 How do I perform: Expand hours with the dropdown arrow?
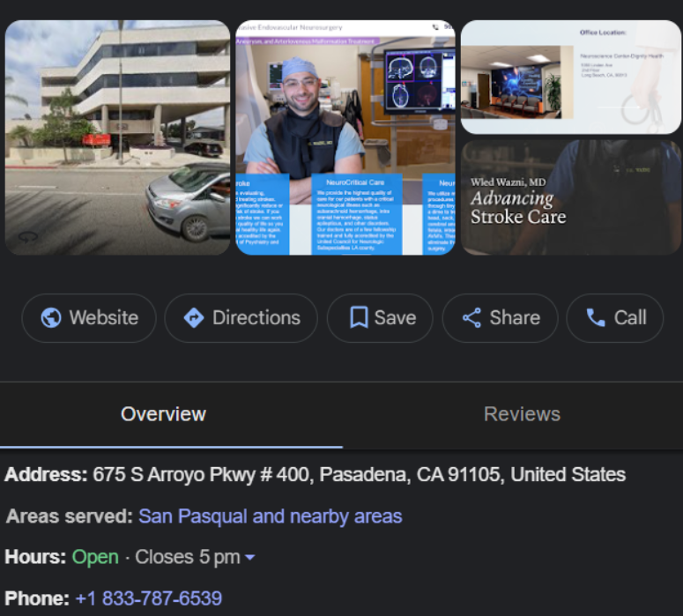(250, 558)
